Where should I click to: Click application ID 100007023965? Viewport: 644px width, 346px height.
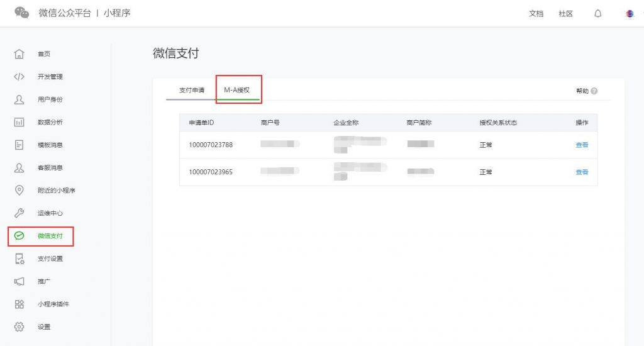click(211, 172)
